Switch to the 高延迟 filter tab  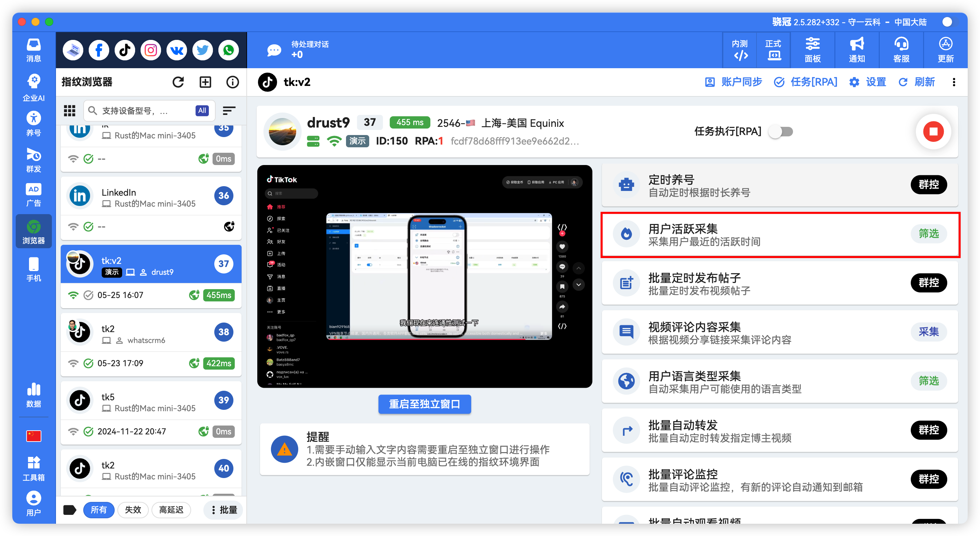coord(171,510)
